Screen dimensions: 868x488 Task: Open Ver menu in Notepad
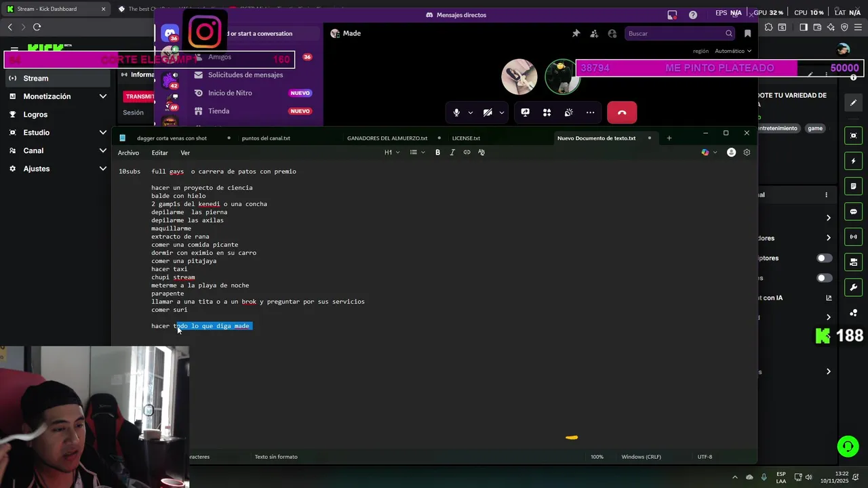(185, 152)
